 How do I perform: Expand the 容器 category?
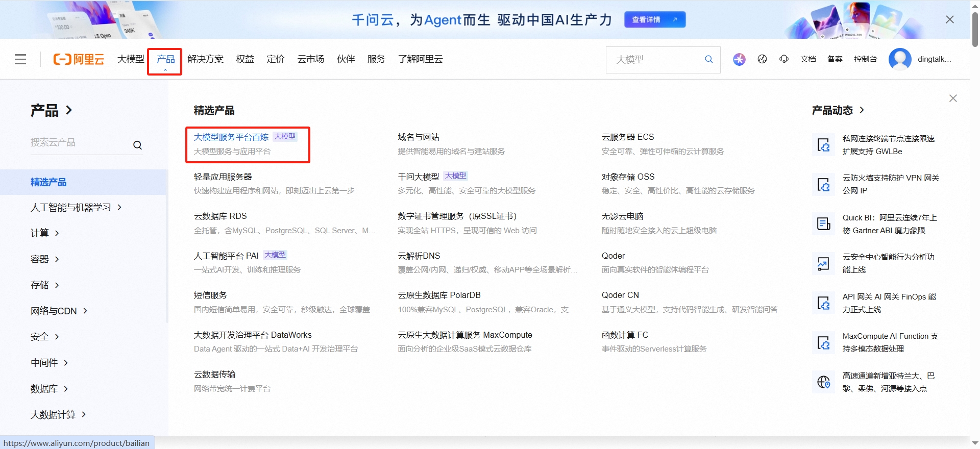(x=45, y=259)
